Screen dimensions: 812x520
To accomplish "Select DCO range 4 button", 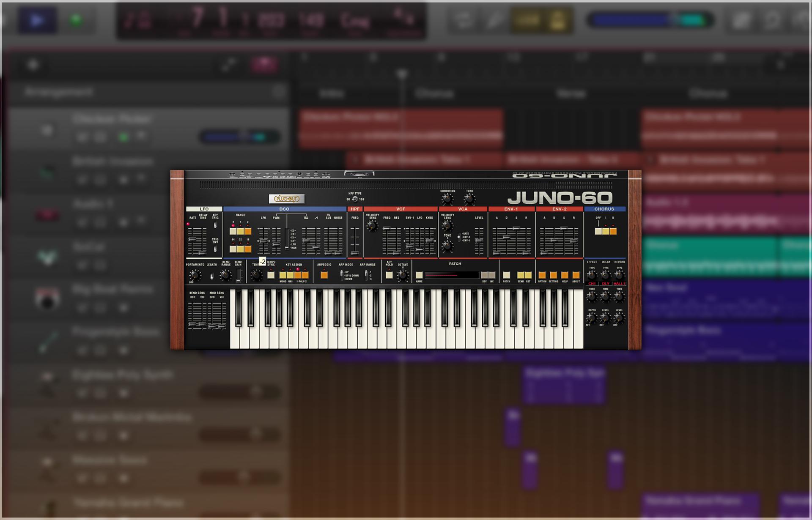I will (241, 231).
